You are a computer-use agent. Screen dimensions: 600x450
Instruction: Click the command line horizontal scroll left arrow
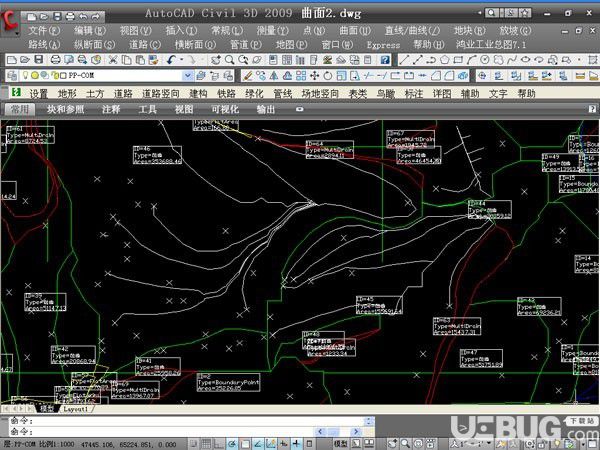coord(320,432)
